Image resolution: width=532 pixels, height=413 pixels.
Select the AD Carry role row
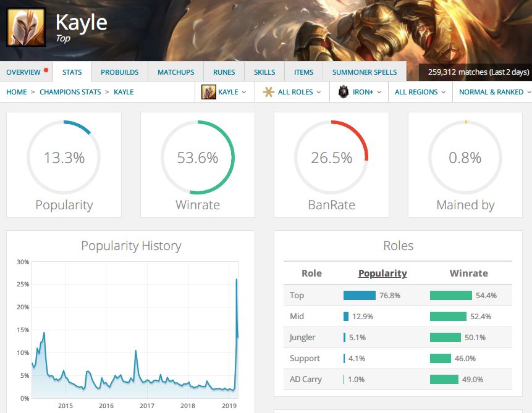(398, 380)
